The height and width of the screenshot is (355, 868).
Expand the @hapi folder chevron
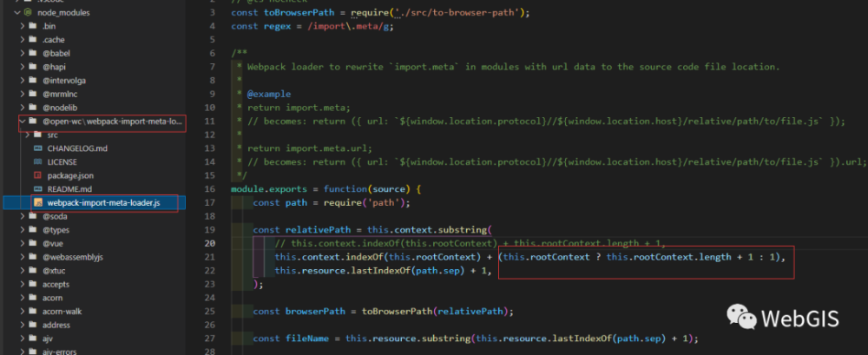(23, 67)
